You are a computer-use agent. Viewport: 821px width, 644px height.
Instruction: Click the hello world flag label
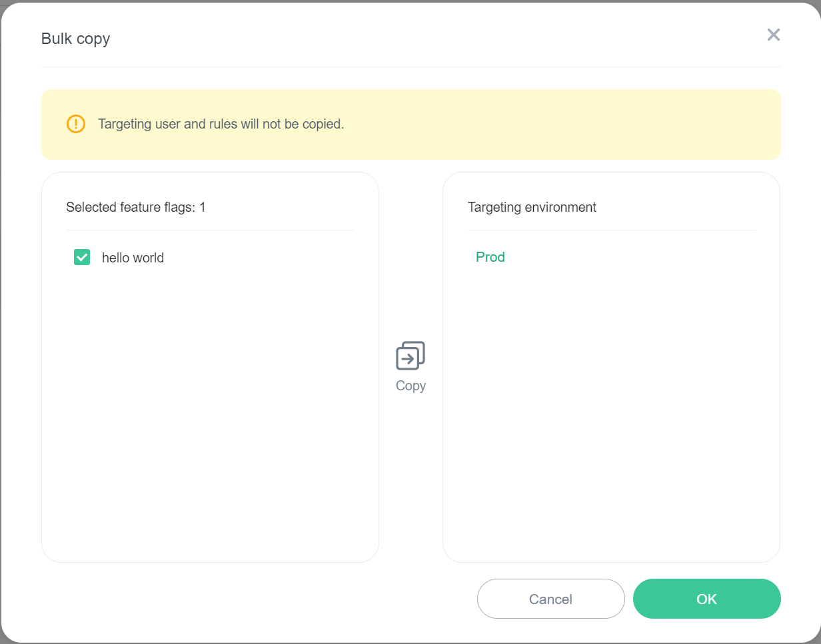[x=133, y=258]
